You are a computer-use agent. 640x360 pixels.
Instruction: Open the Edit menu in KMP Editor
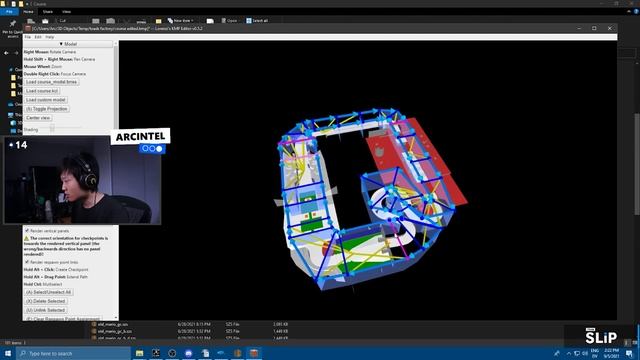[38, 37]
